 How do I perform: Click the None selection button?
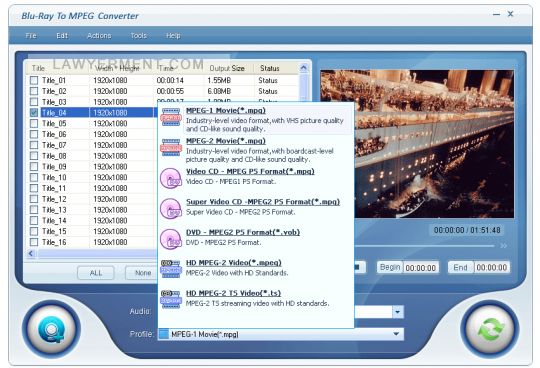pyautogui.click(x=142, y=273)
